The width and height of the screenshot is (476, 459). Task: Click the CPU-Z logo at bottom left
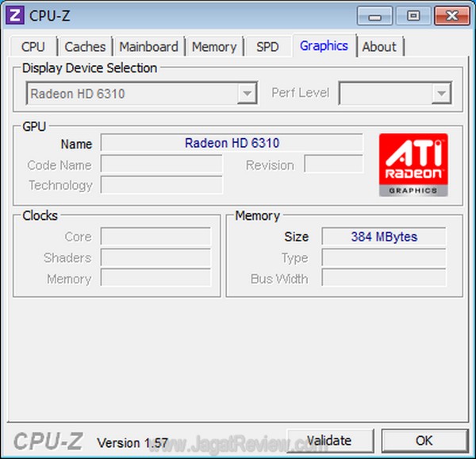tap(48, 441)
